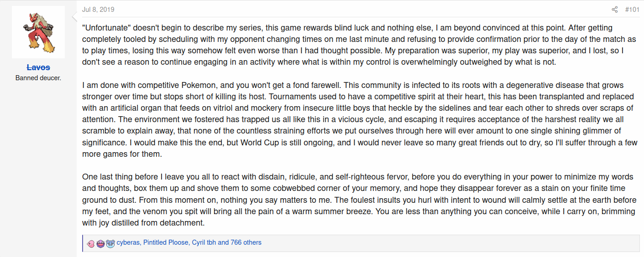This screenshot has width=644, height=257.
Task: Open Lavos's Blaziken avatar image
Action: coord(38,32)
